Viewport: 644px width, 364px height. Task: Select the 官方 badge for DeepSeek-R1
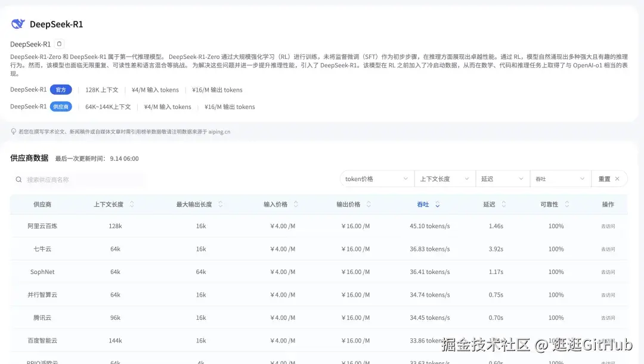pyautogui.click(x=61, y=90)
